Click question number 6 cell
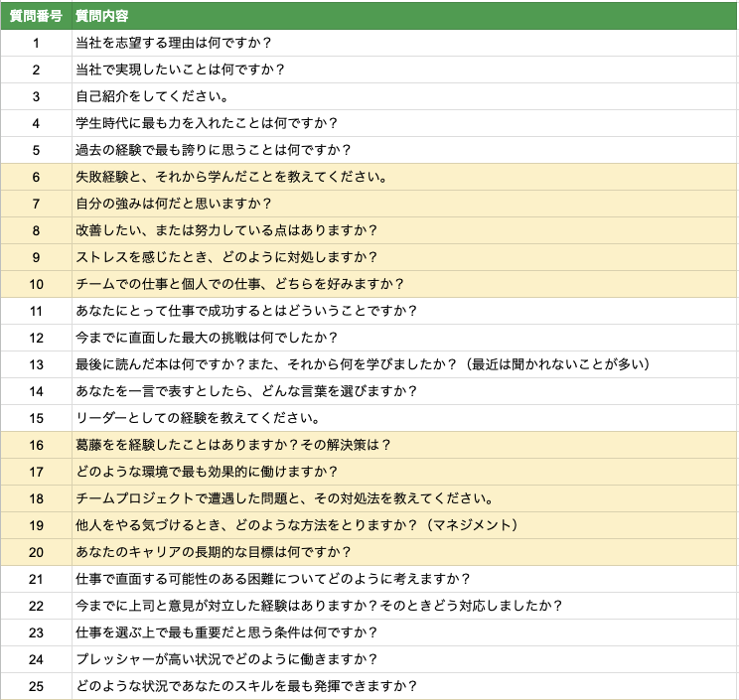The height and width of the screenshot is (700, 739). click(37, 177)
